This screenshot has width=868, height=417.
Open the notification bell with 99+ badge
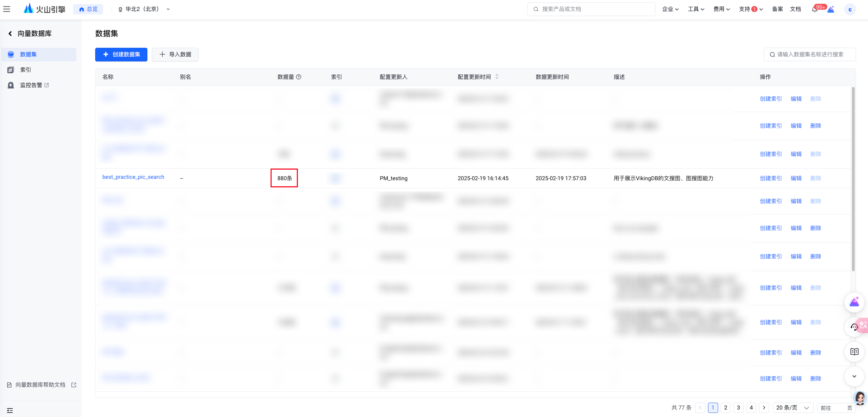(x=815, y=9)
